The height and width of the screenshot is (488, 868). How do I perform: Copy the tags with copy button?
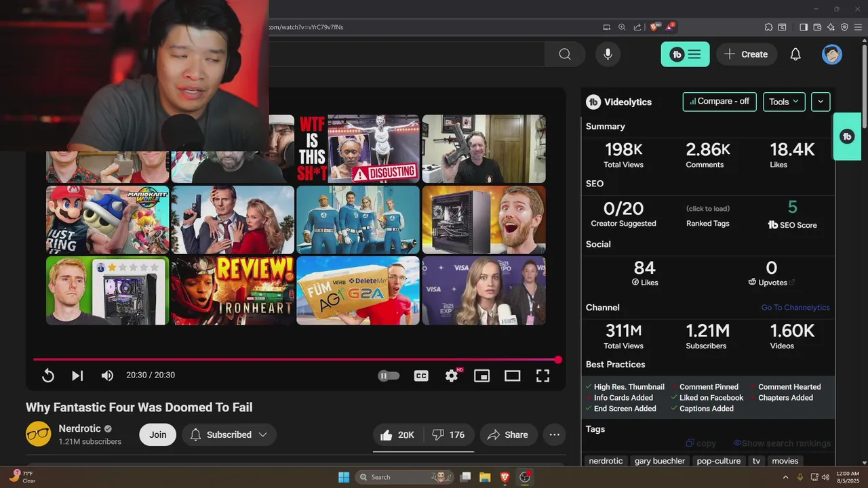(701, 443)
